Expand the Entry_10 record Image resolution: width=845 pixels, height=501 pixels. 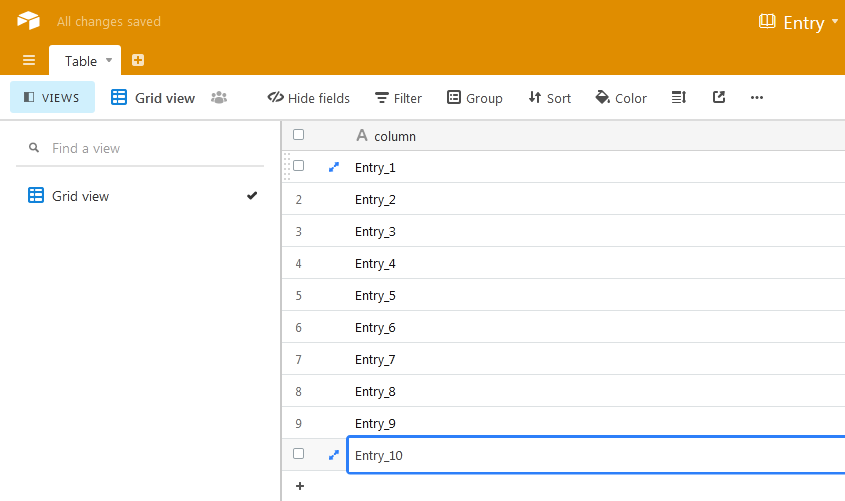tap(334, 455)
